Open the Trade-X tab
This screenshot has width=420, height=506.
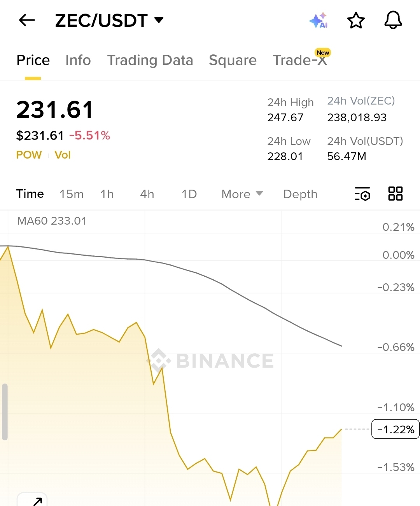pyautogui.click(x=300, y=60)
